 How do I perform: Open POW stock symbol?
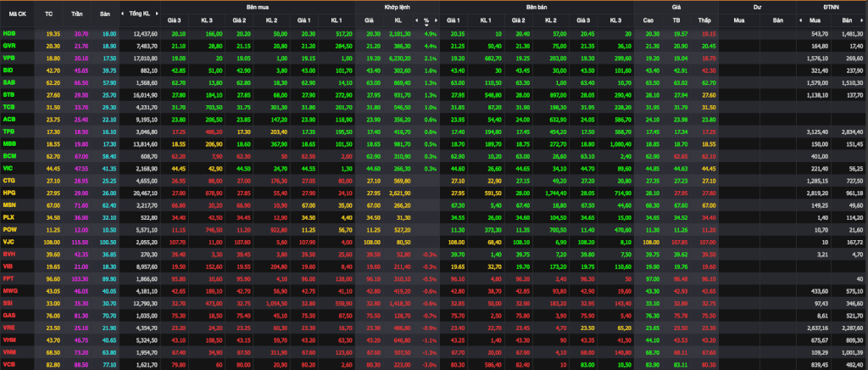(x=9, y=229)
